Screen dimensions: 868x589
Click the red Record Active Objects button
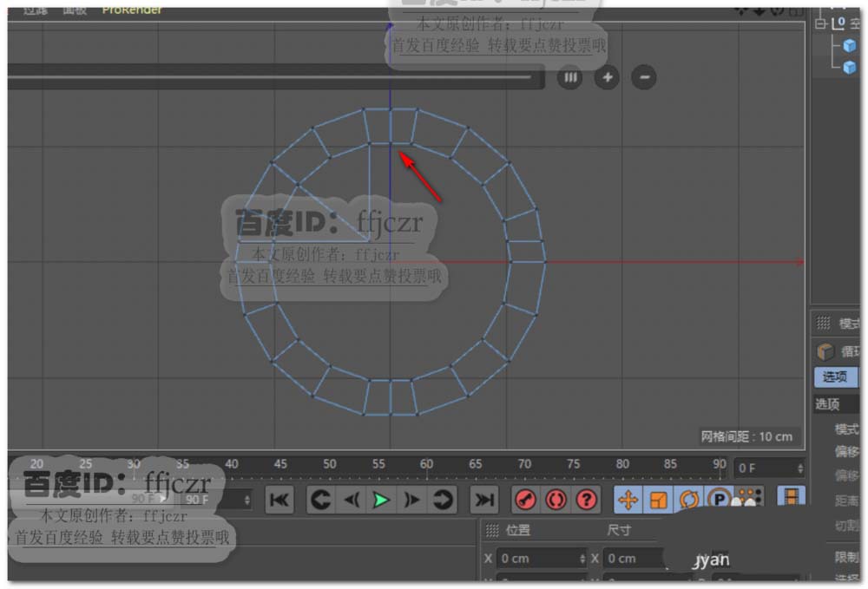525,500
